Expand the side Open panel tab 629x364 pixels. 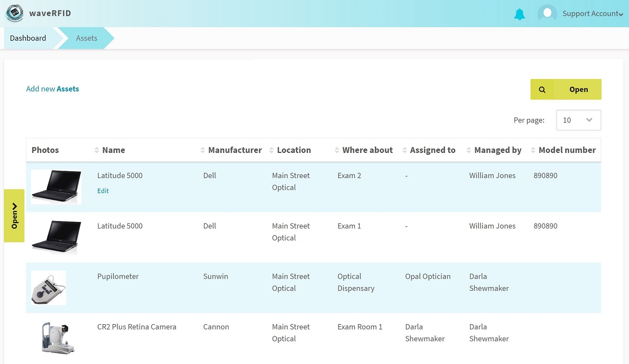(x=14, y=216)
